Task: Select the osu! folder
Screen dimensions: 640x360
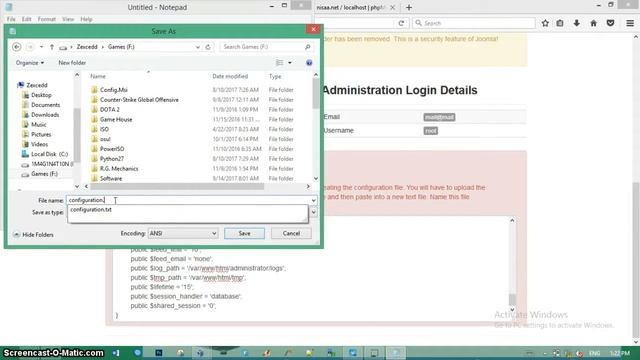Action: tap(105, 139)
